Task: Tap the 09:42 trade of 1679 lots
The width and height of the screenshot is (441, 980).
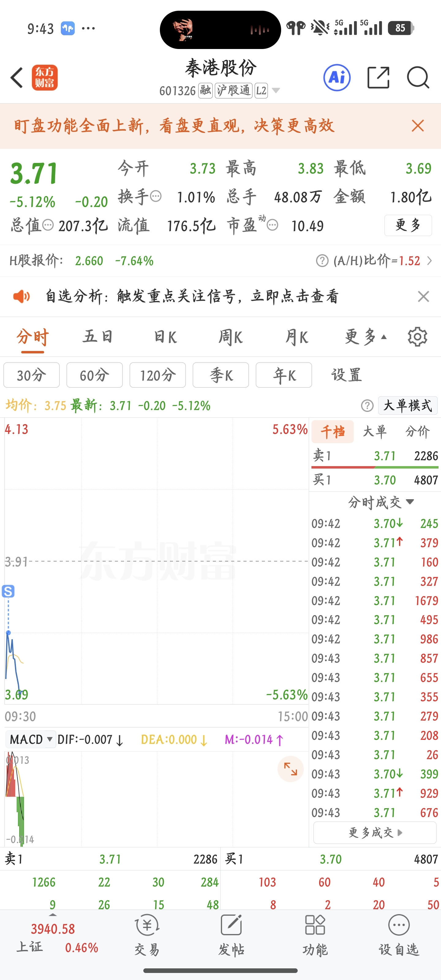Action: (375, 601)
